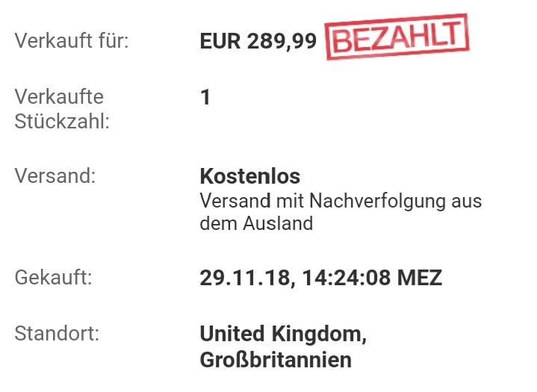Click the "Gekauft:" label

coord(54,279)
